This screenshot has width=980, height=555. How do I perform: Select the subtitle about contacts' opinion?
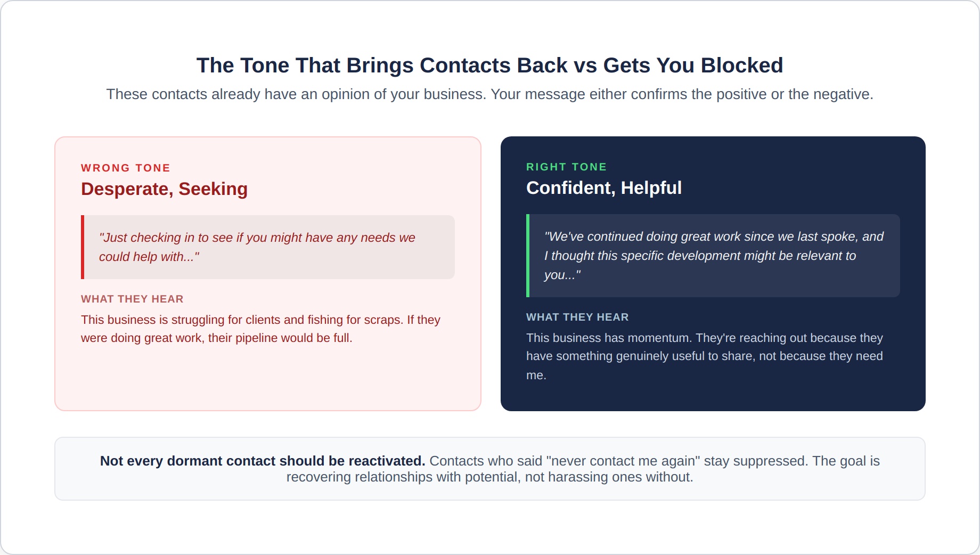[x=489, y=94]
